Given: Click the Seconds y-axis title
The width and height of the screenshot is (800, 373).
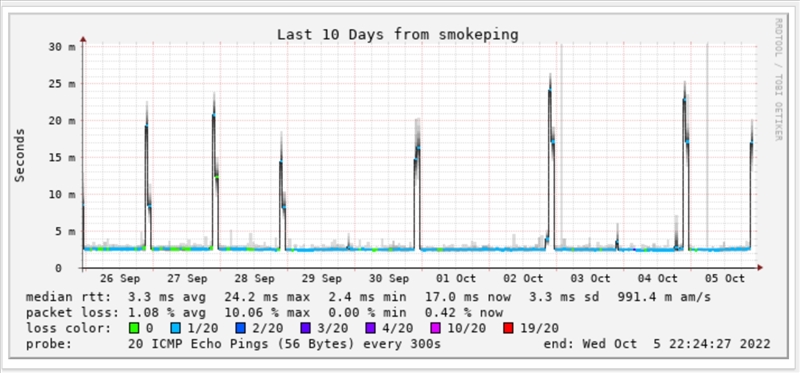Looking at the screenshot, I should (x=19, y=156).
